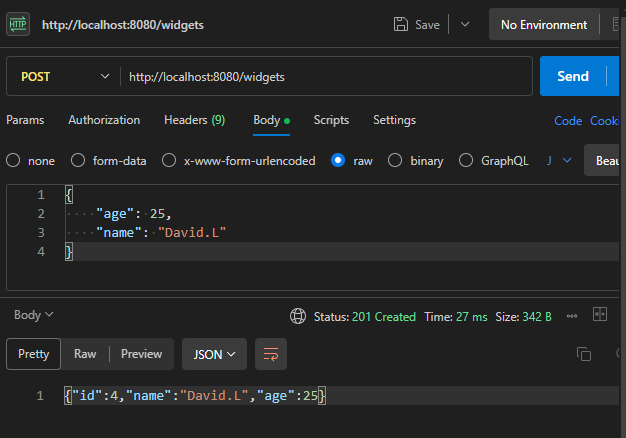Switch to the Headers (9) tab

(x=194, y=120)
